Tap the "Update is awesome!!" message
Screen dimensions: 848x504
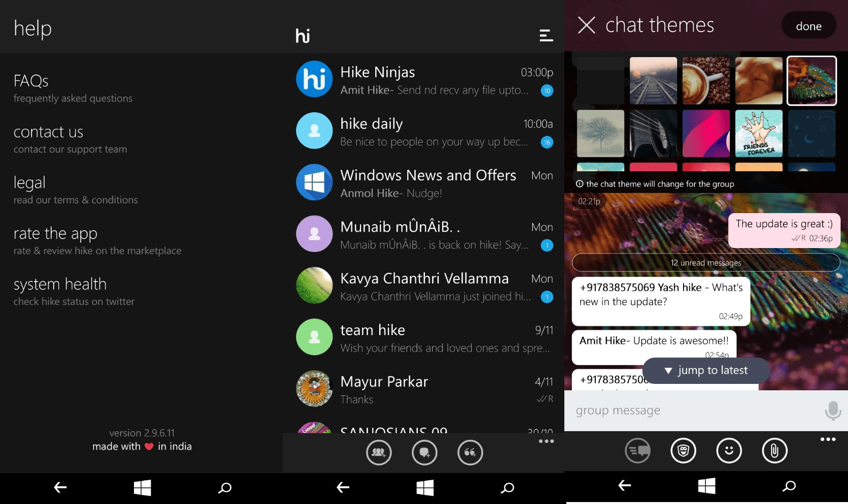654,346
